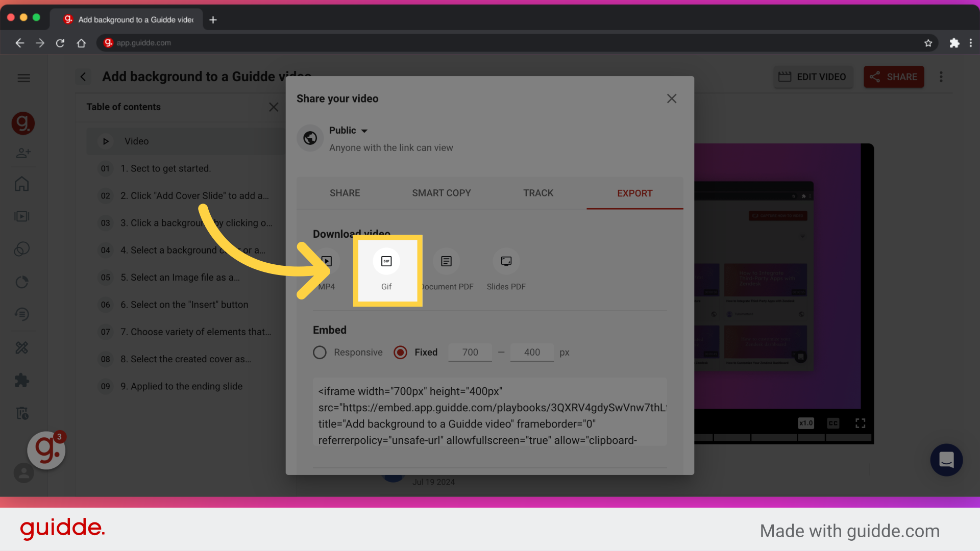Switch to the TRACK tab

click(x=538, y=193)
